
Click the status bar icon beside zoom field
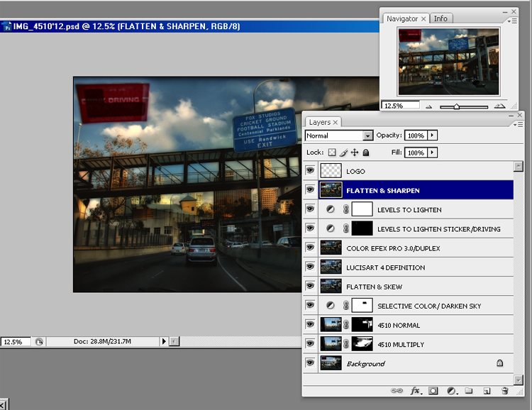39,341
